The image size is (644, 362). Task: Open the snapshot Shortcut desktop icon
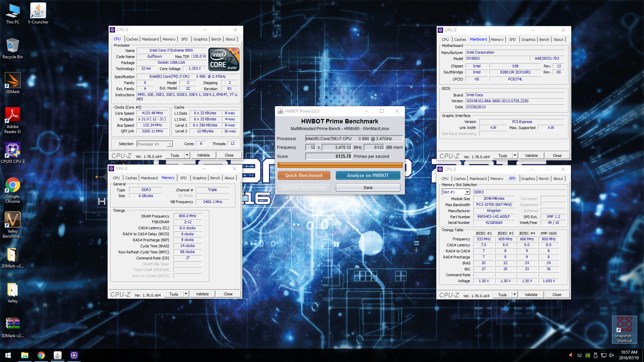coord(624,329)
